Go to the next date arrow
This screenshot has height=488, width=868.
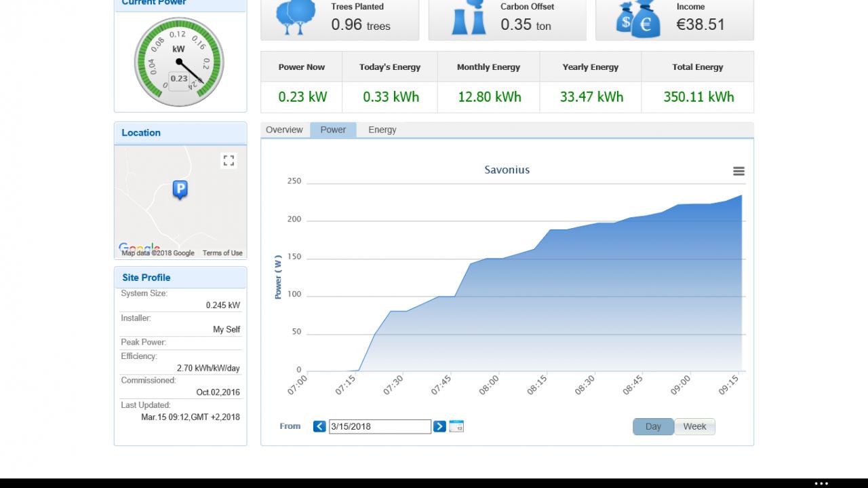[439, 426]
